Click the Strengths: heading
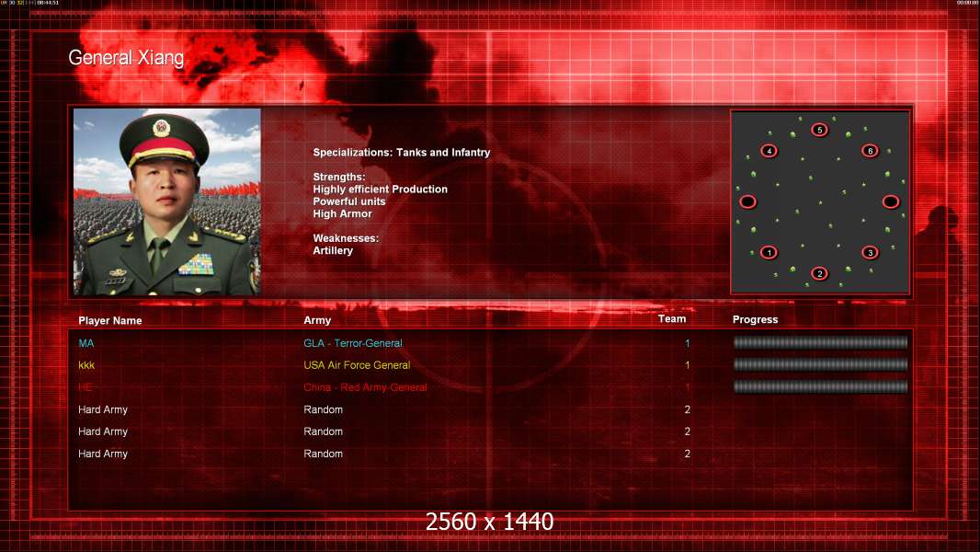Image resolution: width=980 pixels, height=552 pixels. click(338, 177)
